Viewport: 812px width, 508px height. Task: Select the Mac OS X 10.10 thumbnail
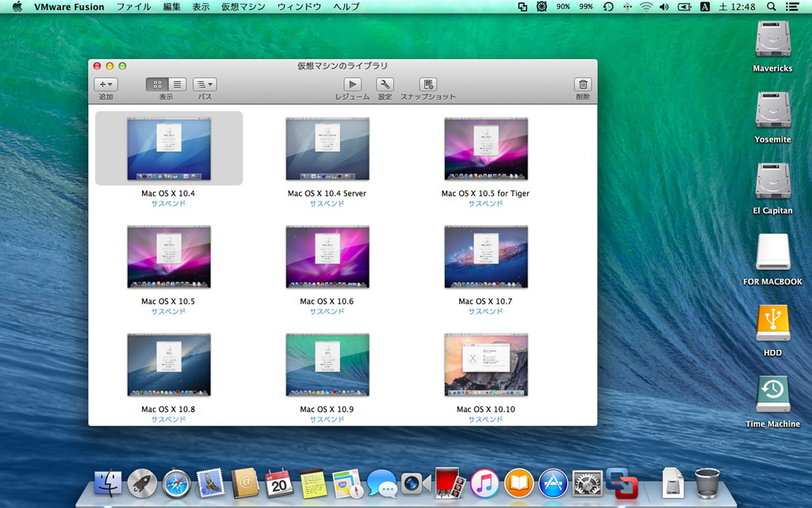(x=486, y=365)
